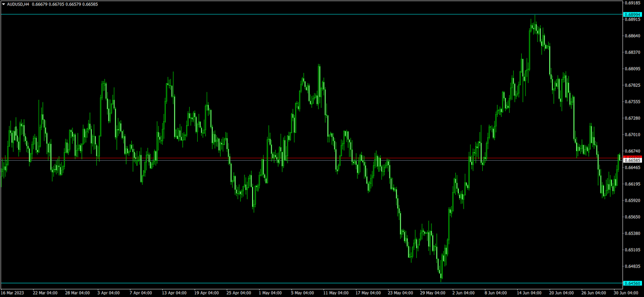The height and width of the screenshot is (297, 644).
Task: Click the AUDUSD,H4 chart symbol label
Action: coord(18,4)
